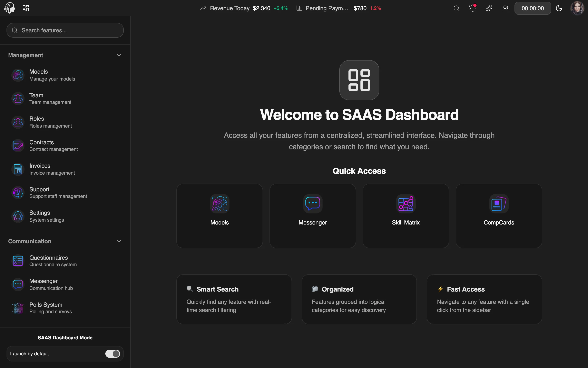Collapse the Management section chevron

119,55
